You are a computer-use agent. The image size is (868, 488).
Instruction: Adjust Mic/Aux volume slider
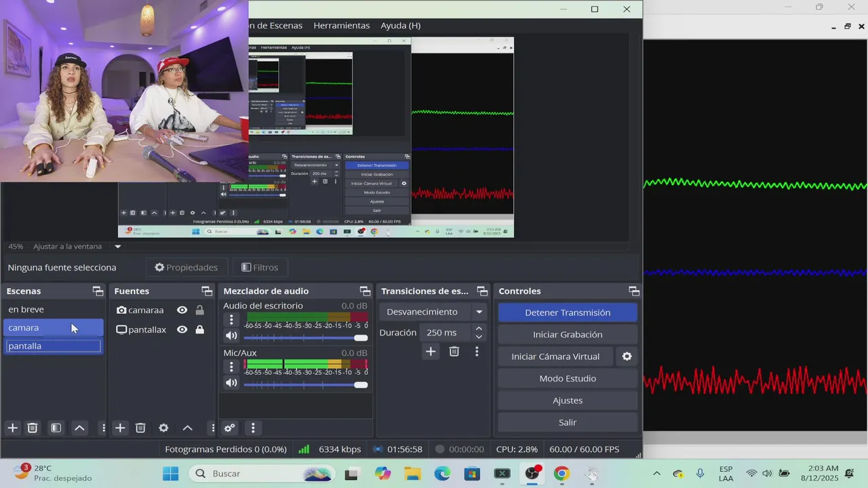(305, 384)
